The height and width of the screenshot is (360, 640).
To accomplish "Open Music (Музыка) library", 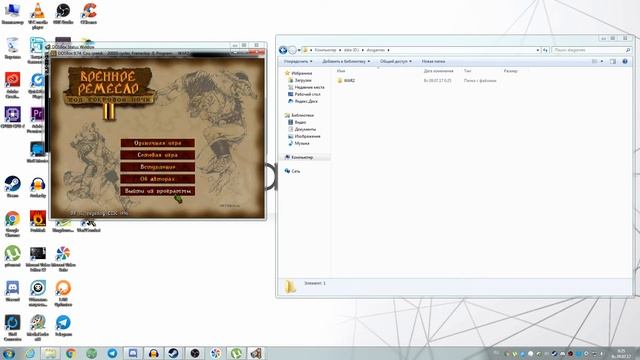I will [299, 143].
